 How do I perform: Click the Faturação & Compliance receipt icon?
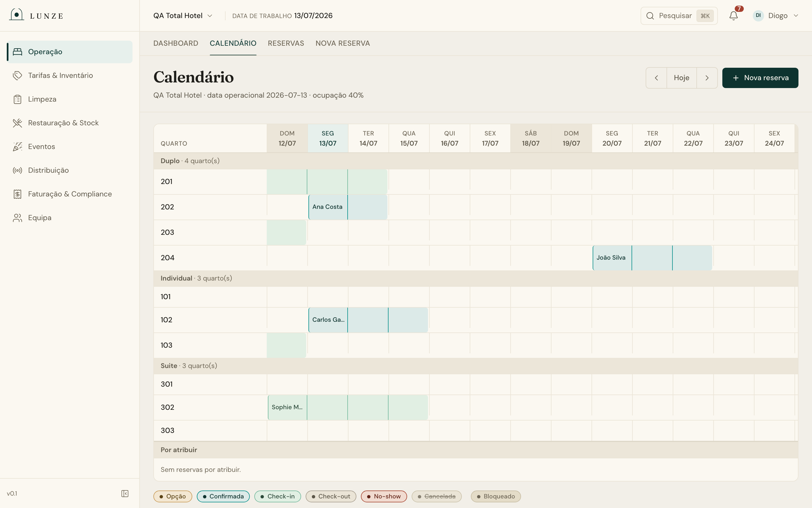17,194
